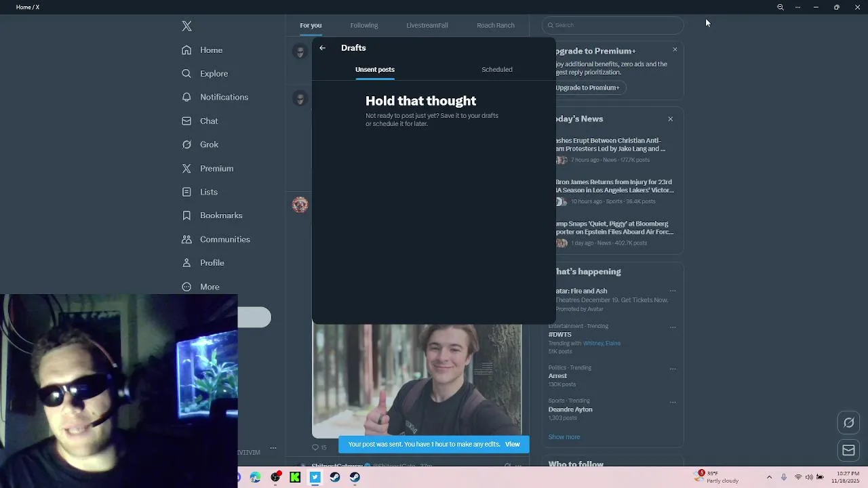Open the title bar three-dots menu
The image size is (868, 488).
(798, 7)
